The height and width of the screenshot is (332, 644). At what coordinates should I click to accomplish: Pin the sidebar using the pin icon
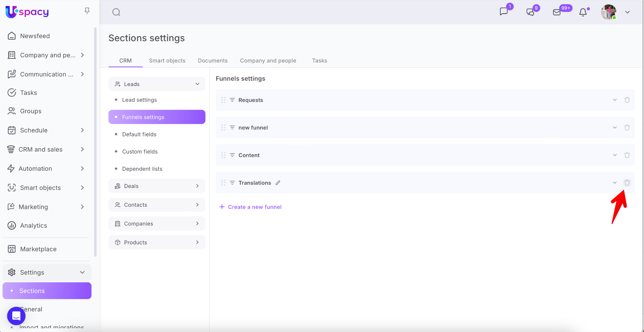87,11
